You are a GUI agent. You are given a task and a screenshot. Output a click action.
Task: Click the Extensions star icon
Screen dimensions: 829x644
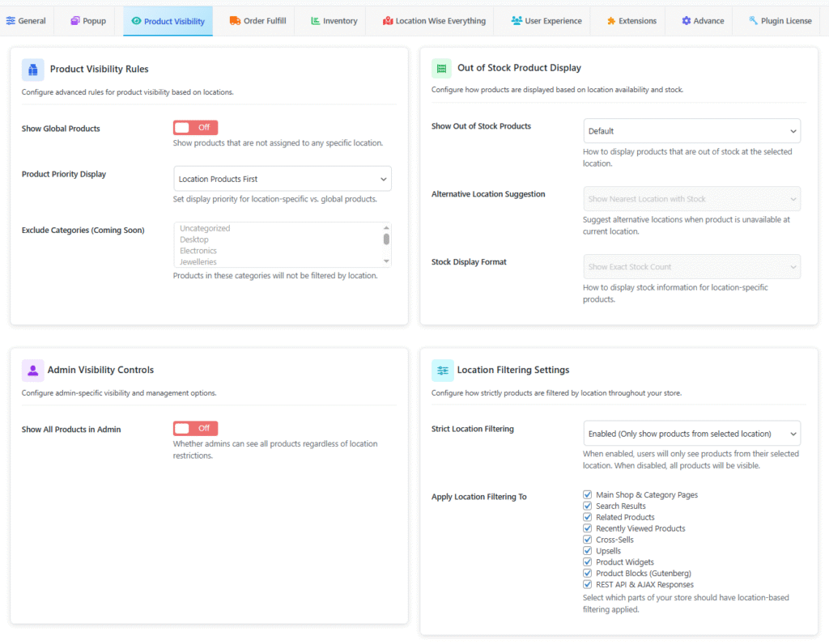(x=611, y=20)
